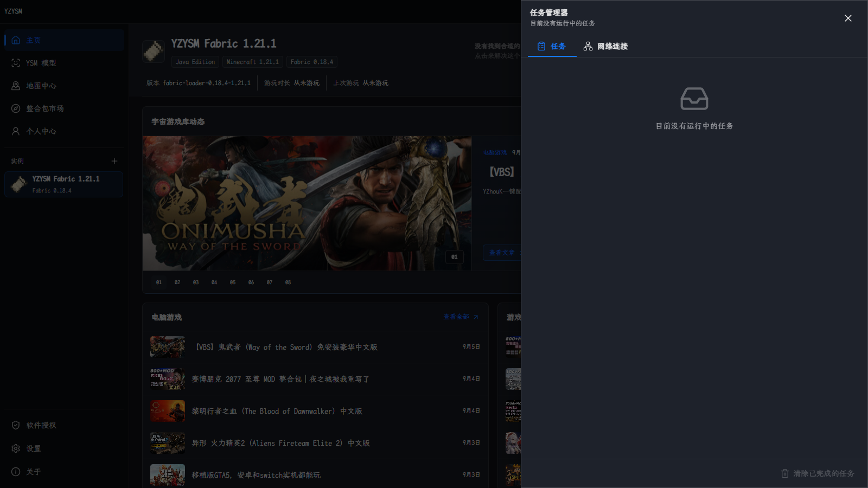Select carousel slide 08
This screenshot has width=868, height=488.
tap(288, 282)
